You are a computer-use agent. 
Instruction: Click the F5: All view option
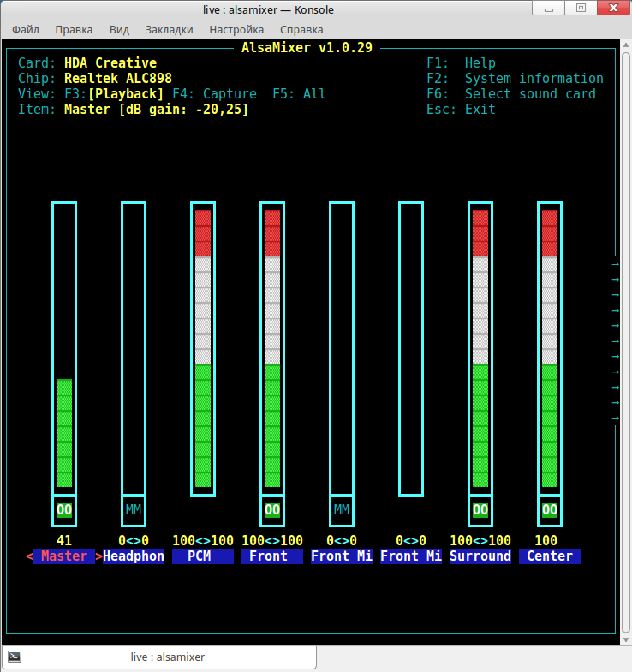(x=299, y=94)
